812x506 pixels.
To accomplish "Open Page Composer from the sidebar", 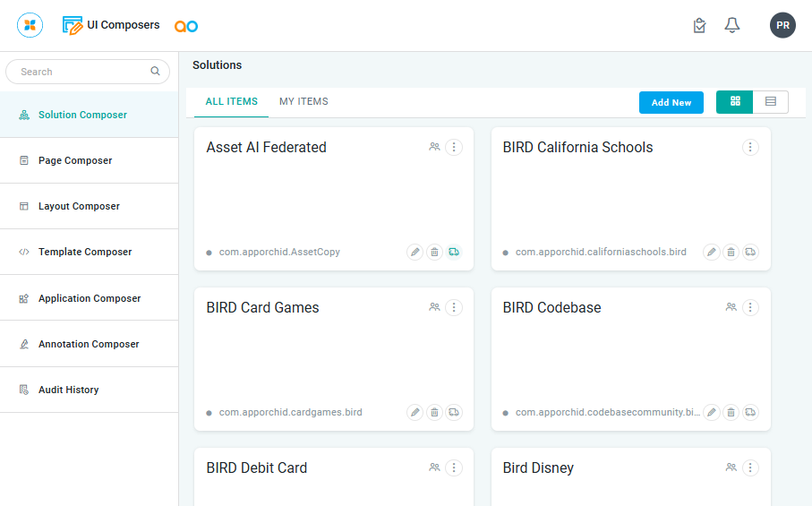I will pos(75,160).
